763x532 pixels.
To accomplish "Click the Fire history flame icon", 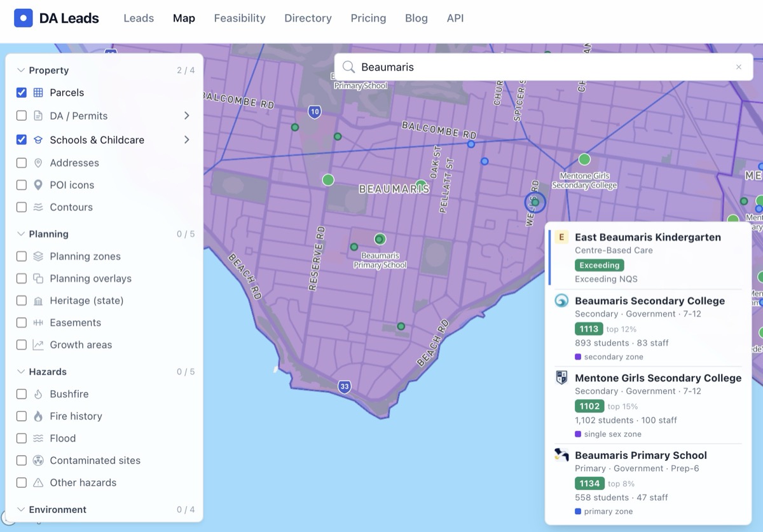I will pos(38,416).
